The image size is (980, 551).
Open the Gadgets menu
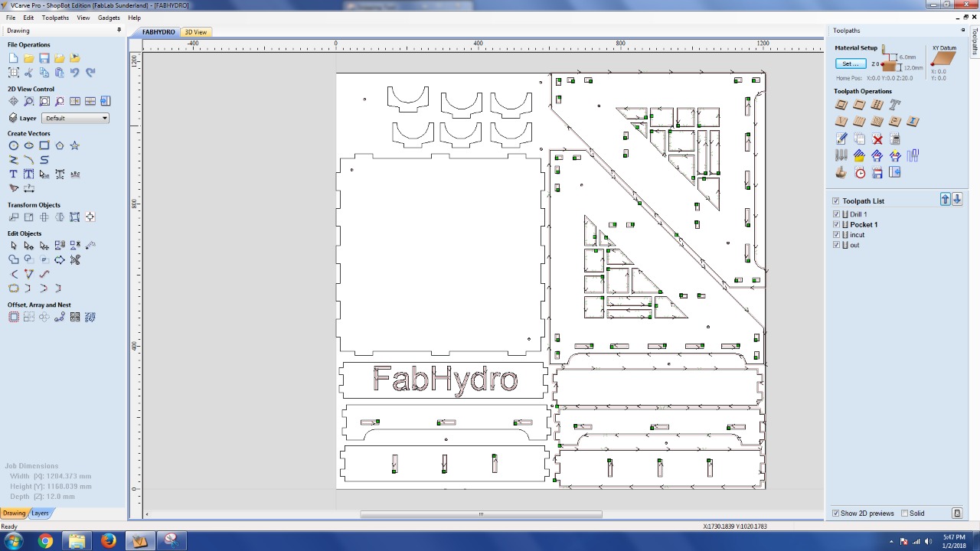(x=109, y=18)
